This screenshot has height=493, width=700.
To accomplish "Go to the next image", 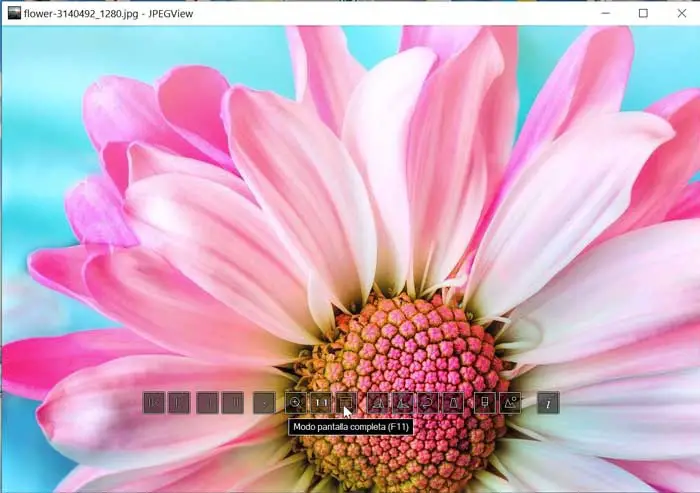I will (208, 403).
